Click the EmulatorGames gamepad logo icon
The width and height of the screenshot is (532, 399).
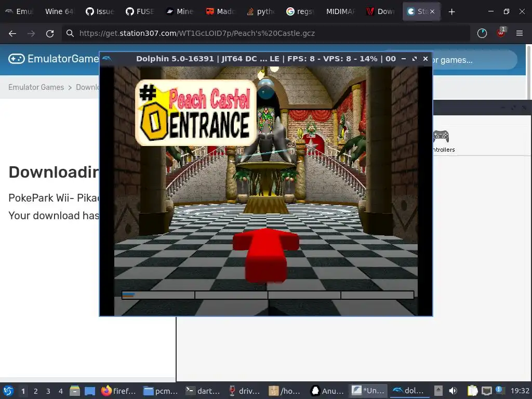click(16, 59)
